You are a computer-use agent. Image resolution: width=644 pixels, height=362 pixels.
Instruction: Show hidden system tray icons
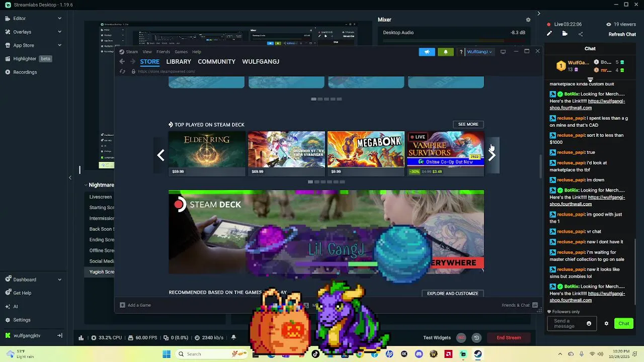click(560, 354)
